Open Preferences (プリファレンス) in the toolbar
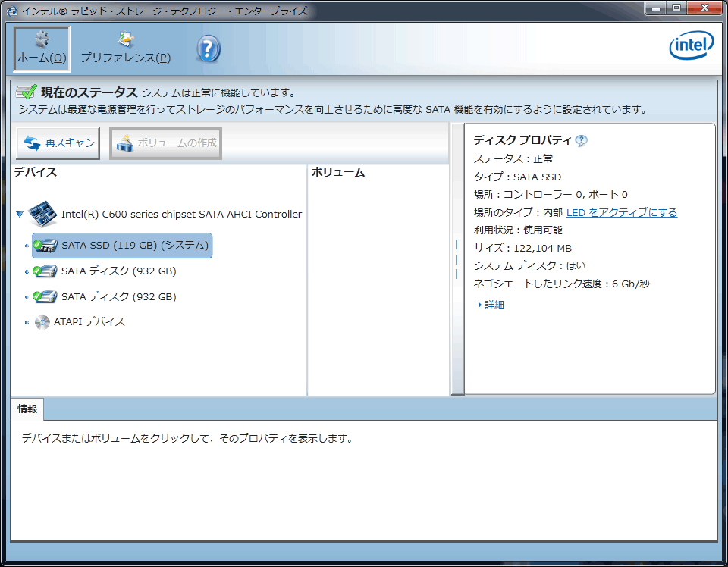Image resolution: width=728 pixels, height=567 pixels. pyautogui.click(x=126, y=49)
